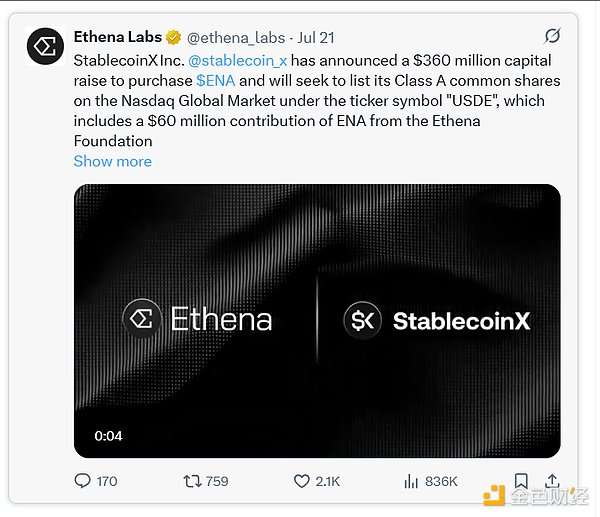The width and height of the screenshot is (600, 517).
Task: Click the $ENA cashtag link
Action: click(x=217, y=81)
